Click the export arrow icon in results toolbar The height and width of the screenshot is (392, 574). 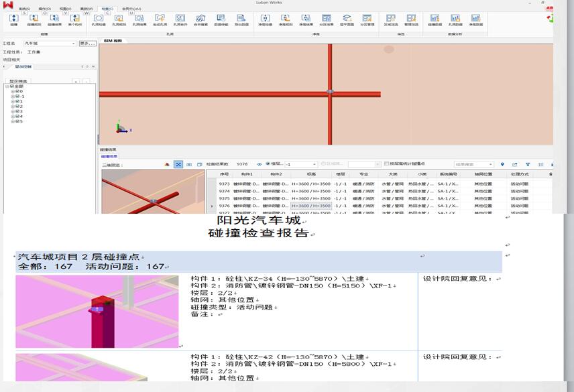coord(515,165)
